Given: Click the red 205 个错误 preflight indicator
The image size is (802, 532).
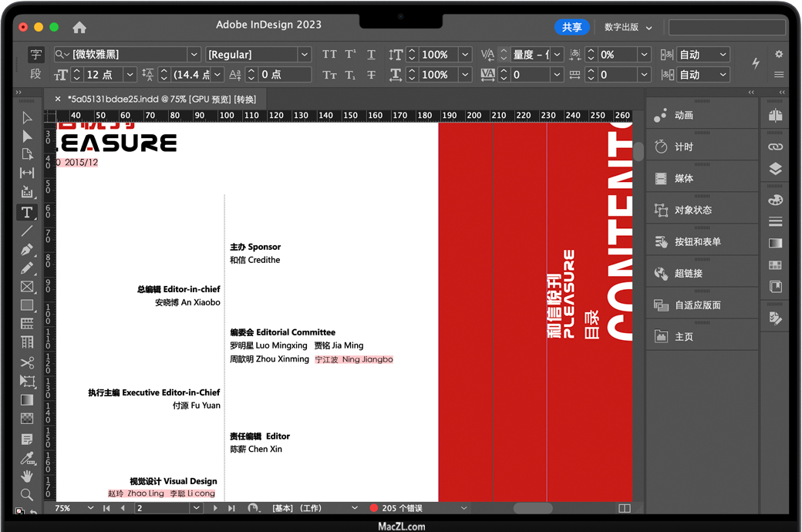Looking at the screenshot, I should pos(401,508).
